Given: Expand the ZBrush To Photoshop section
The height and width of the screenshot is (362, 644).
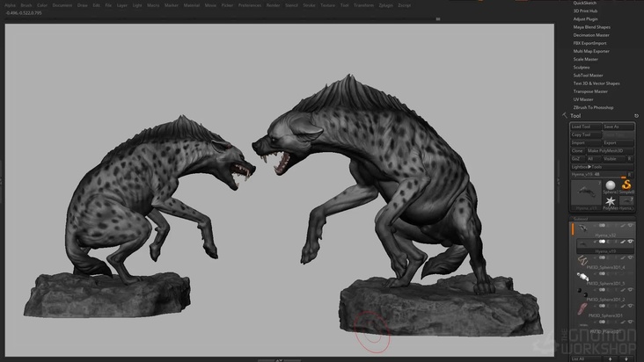Looking at the screenshot, I should tap(593, 107).
